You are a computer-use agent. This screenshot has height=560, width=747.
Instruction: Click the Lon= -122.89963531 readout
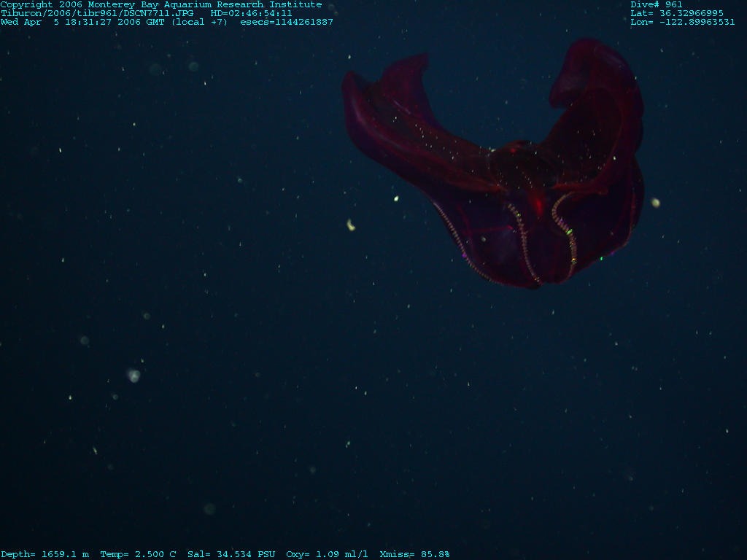pos(683,22)
